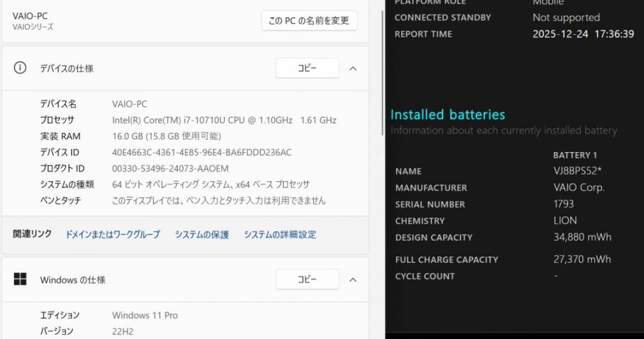The height and width of the screenshot is (339, 644).
Task: Click the Installed batteries heading in report
Action: point(448,115)
